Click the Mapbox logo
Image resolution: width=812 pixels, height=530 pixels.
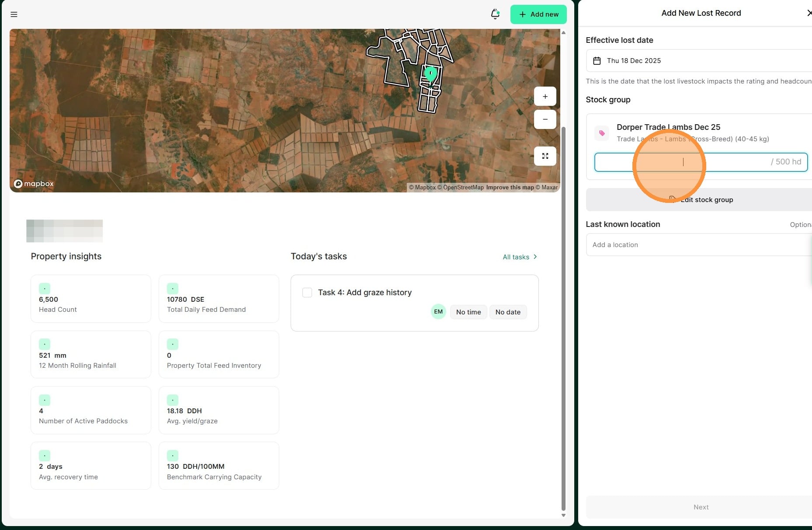(34, 184)
